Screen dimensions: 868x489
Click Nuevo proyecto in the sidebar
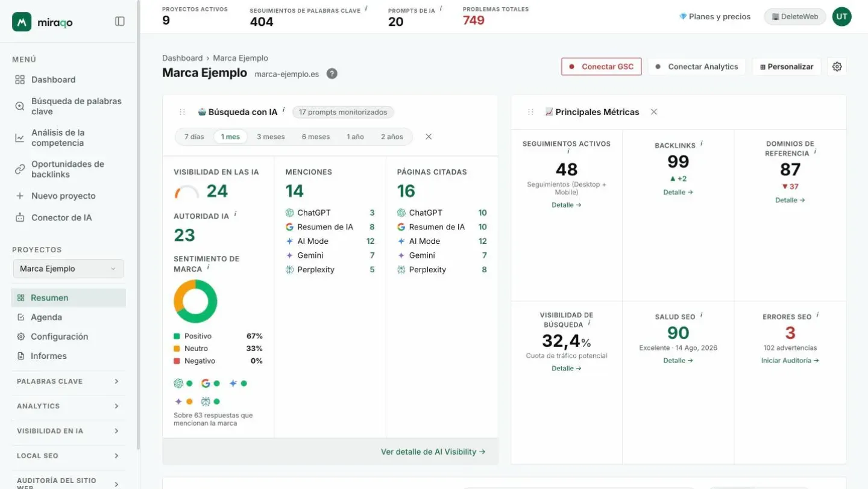63,196
